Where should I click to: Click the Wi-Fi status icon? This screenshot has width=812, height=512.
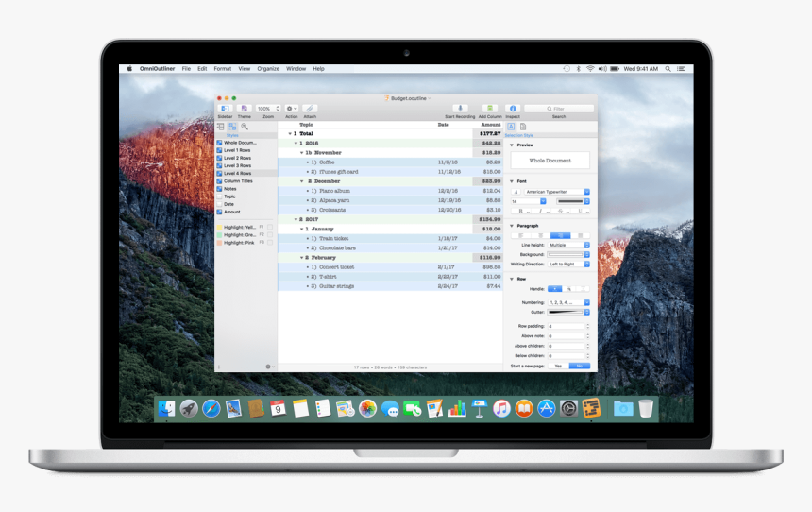590,68
